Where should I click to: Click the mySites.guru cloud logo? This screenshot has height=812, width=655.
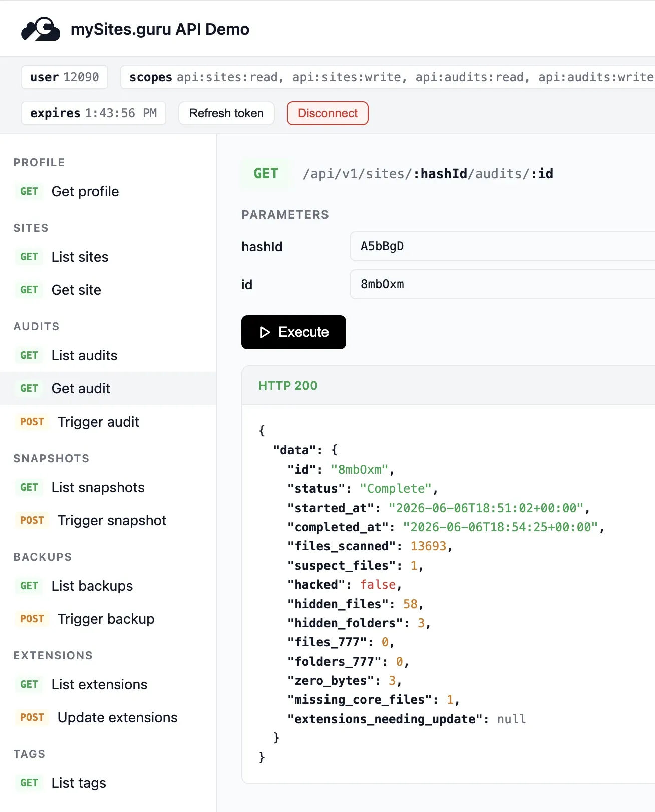(41, 29)
